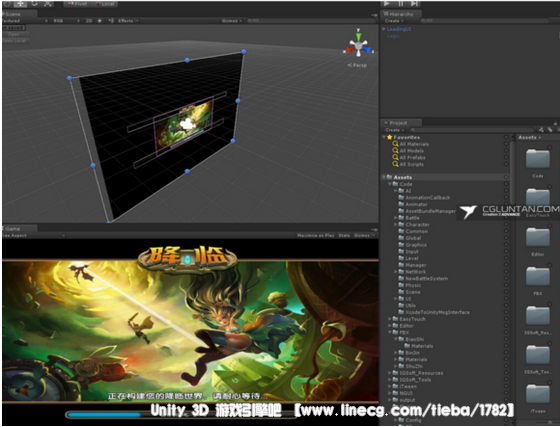Expand the IGSoft_Resources folder
This screenshot has height=427, width=560.
tap(390, 373)
